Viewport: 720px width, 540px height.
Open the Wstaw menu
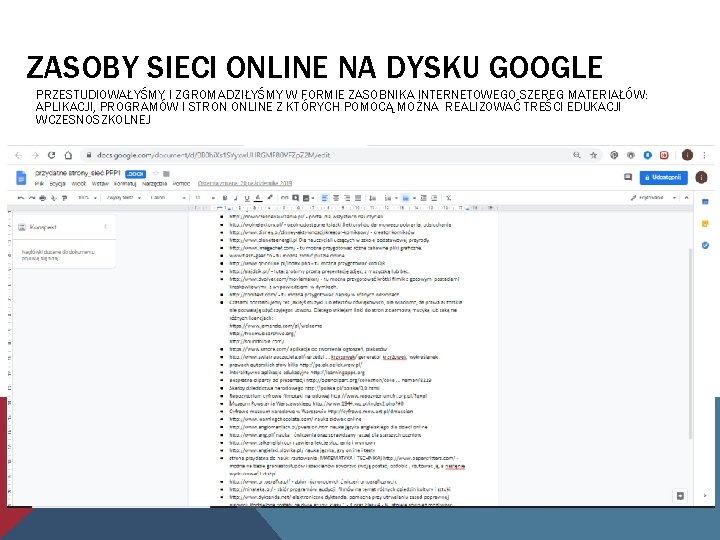pos(100,184)
